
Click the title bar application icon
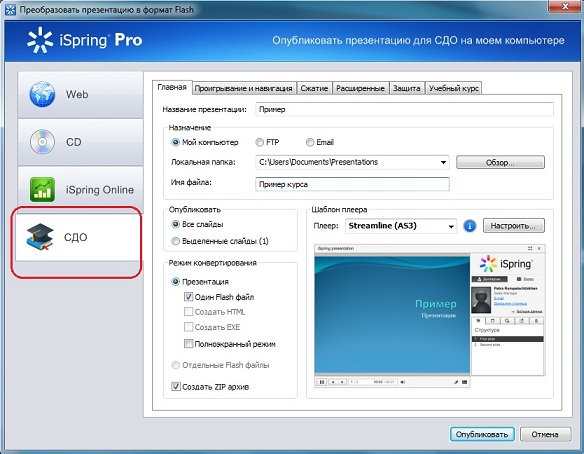10,10
